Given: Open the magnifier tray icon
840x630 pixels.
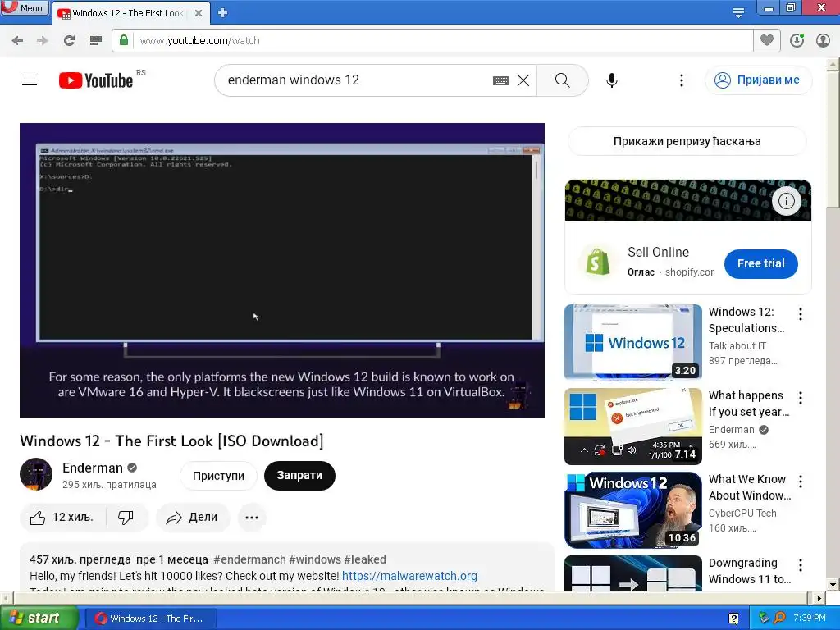Looking at the screenshot, I should coord(779,619).
